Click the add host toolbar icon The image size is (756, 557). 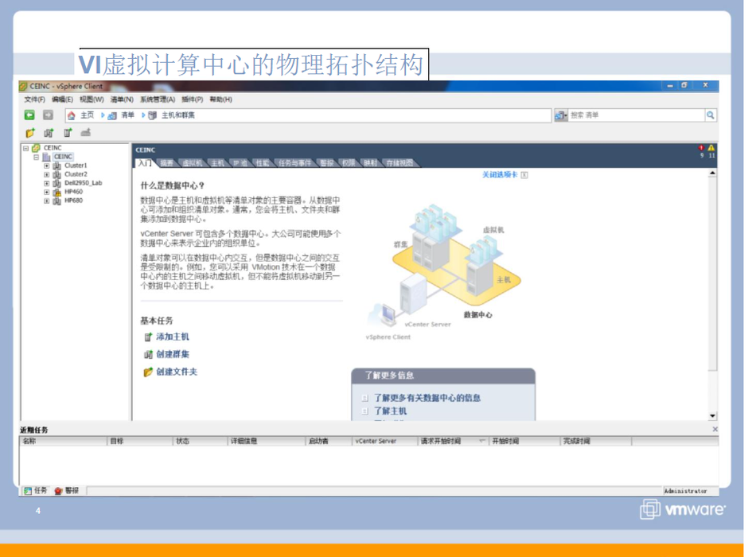click(68, 133)
